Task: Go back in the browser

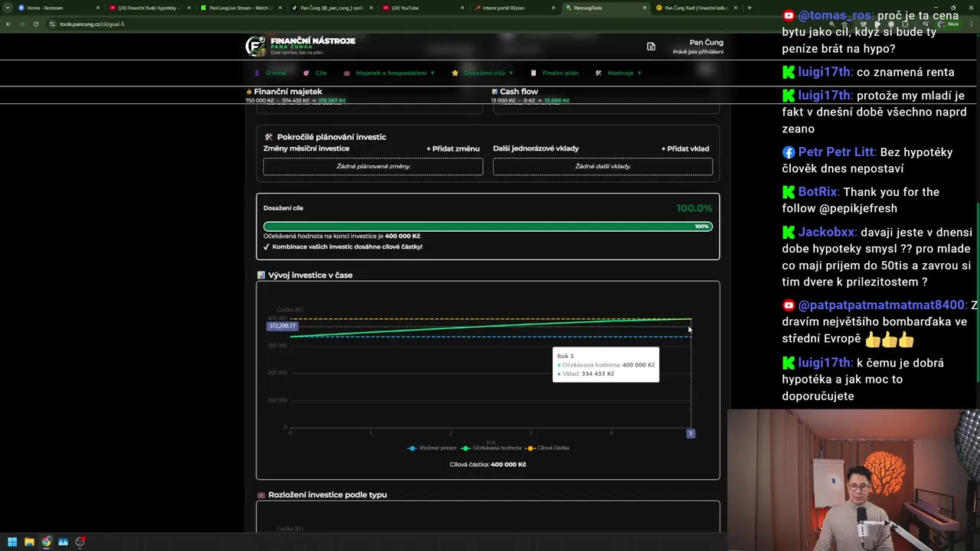Action: 8,24
